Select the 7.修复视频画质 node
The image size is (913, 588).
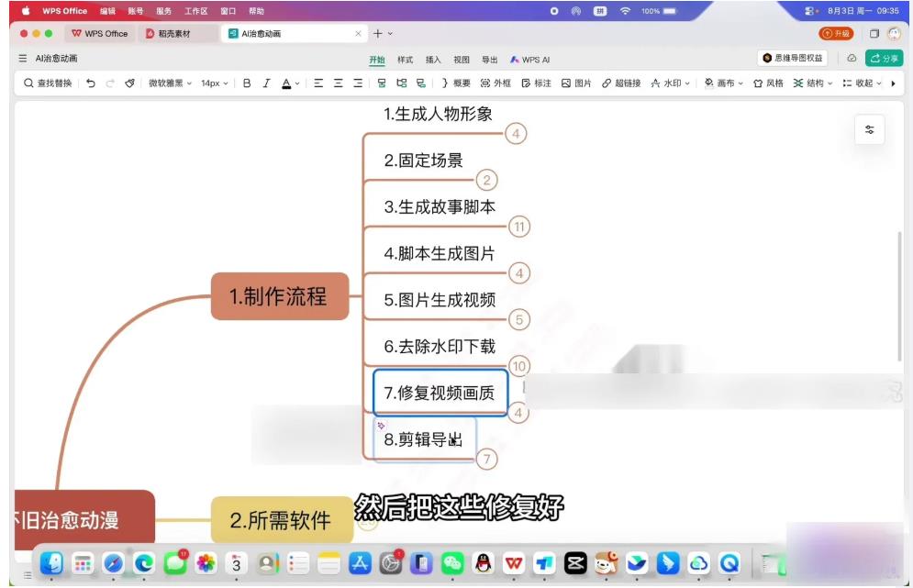440,393
